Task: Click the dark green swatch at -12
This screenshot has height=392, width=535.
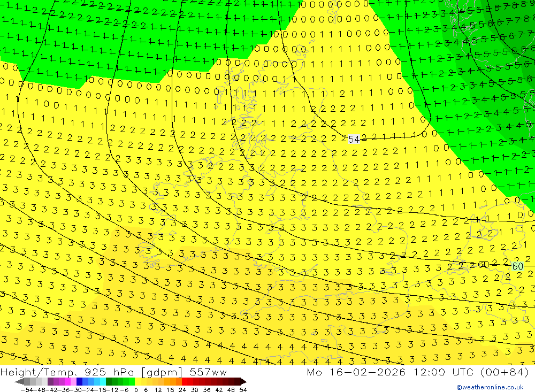Action: point(109,382)
